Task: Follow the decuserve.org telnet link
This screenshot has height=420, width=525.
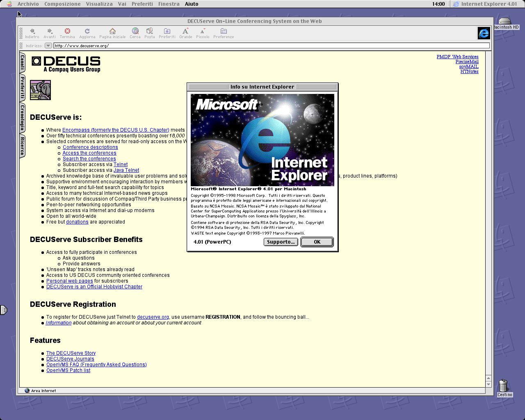Action: coord(153,317)
